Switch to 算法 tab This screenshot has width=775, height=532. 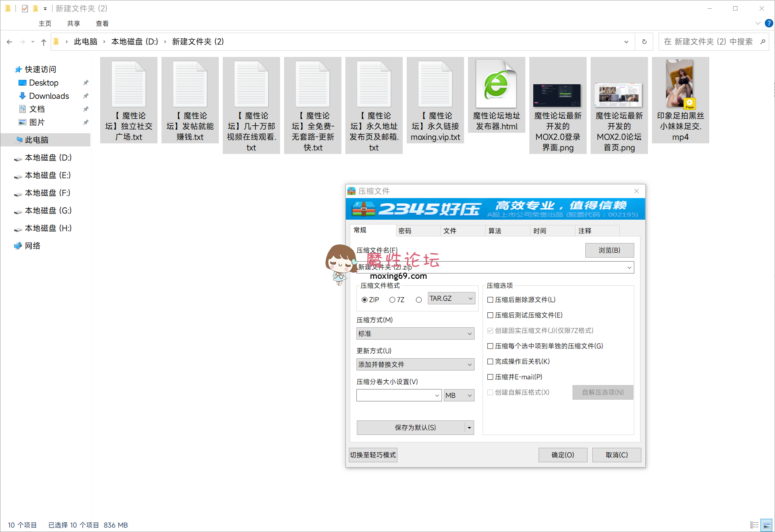508,231
